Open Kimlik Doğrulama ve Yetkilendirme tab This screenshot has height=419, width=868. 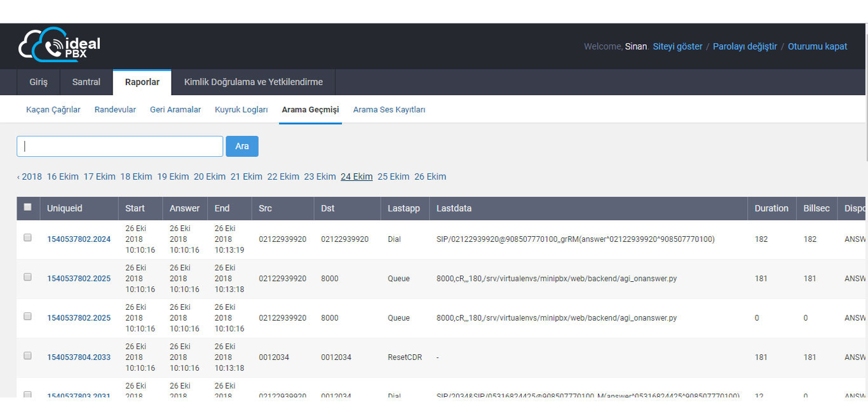pos(253,82)
